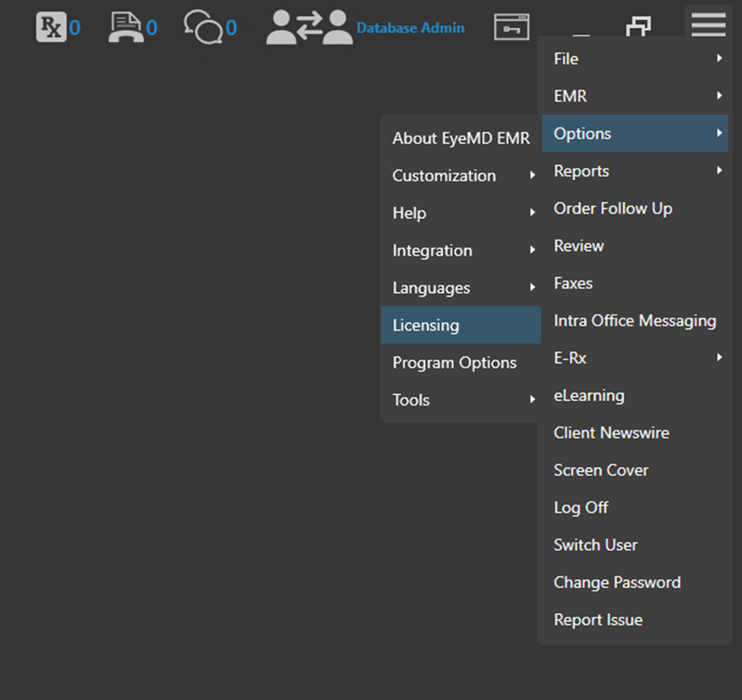Select Report Issue menu entry
The image size is (742, 700).
pyautogui.click(x=598, y=620)
